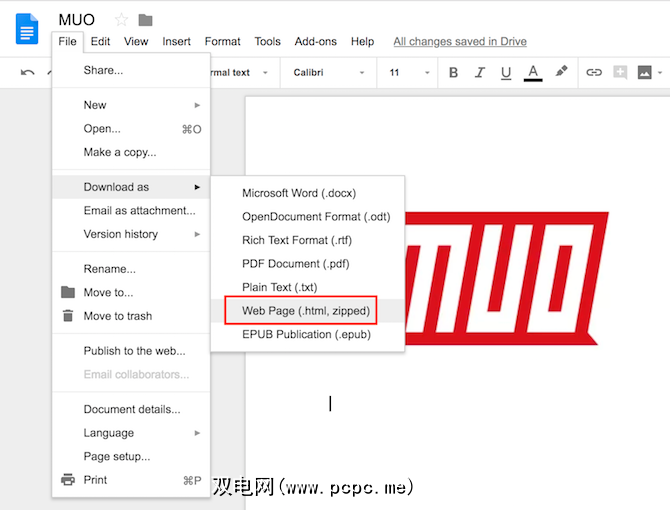Click the Move to trash entry

131,316
